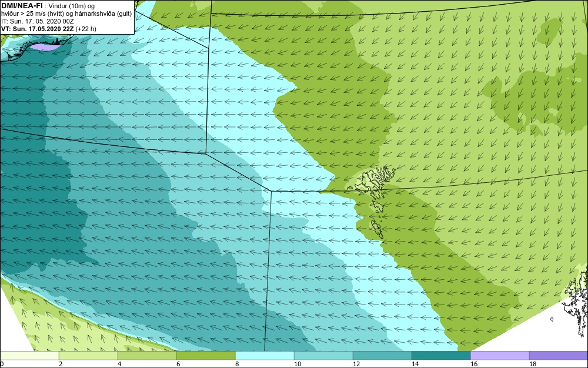Click the 0–2 m/s legend color swatch
Image resolution: width=588 pixels, height=368 pixels.
29,356
